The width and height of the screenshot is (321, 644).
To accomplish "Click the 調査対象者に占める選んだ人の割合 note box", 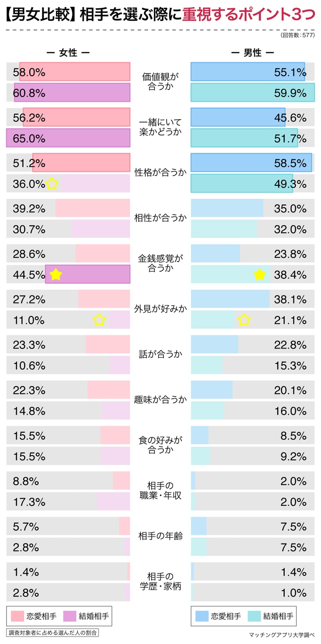I will (x=53, y=633).
